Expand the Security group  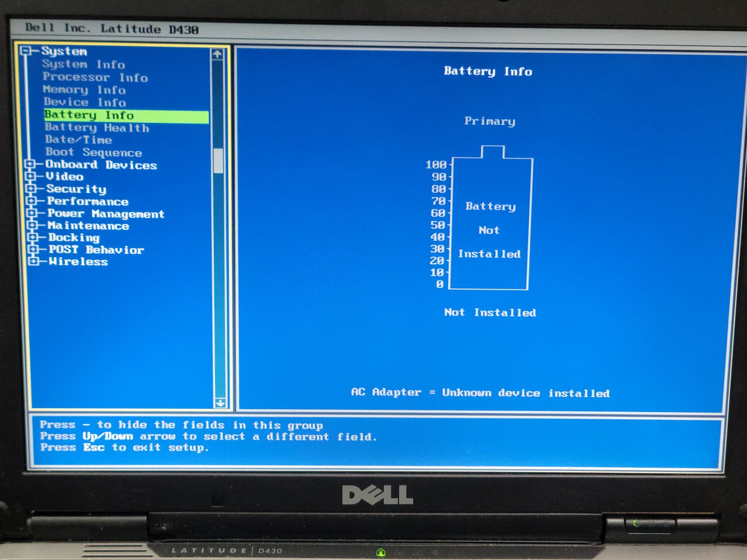click(31, 189)
